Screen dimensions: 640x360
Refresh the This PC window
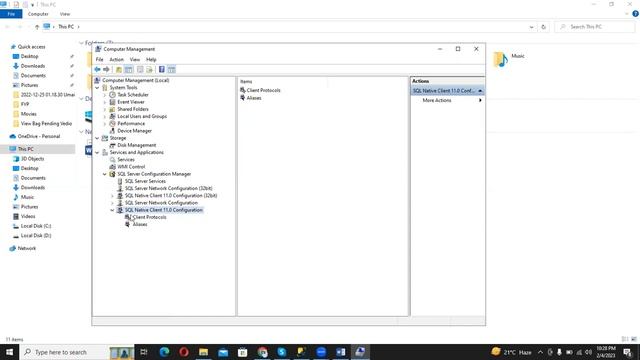pyautogui.click(x=543, y=27)
